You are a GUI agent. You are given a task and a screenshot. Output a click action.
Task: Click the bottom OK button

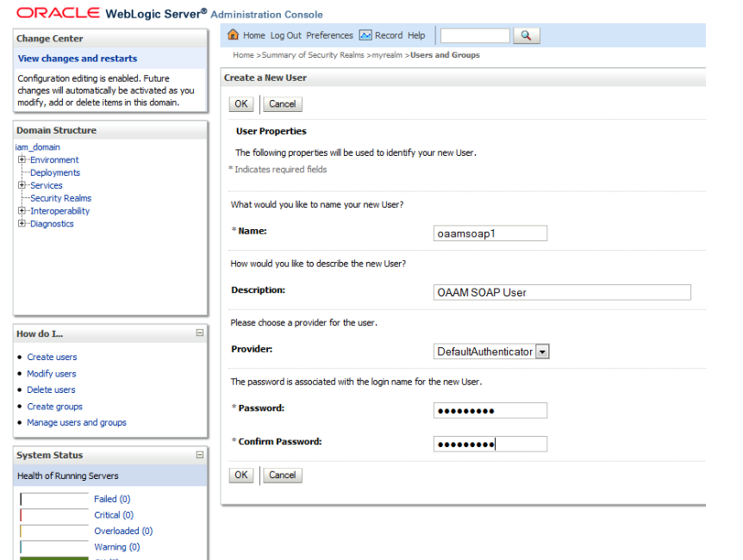(x=241, y=476)
